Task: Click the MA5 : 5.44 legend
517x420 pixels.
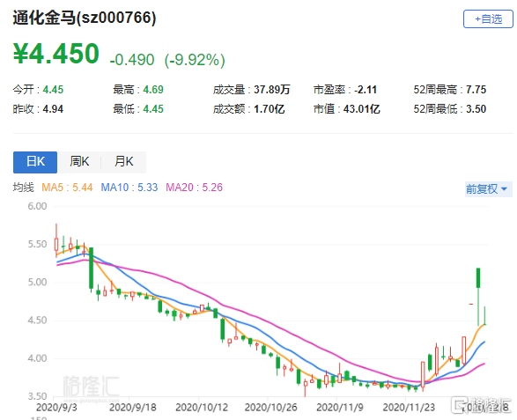Action: click(67, 188)
